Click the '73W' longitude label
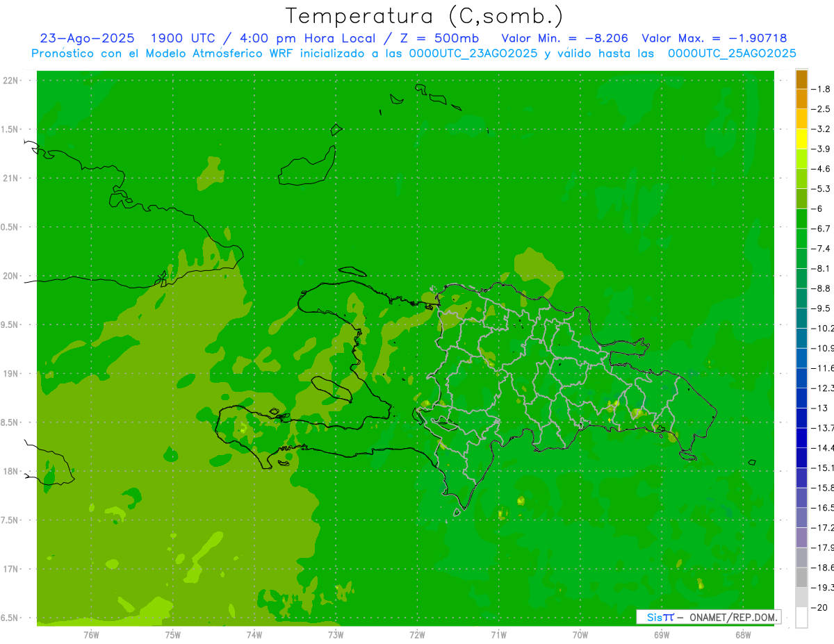 point(336,635)
